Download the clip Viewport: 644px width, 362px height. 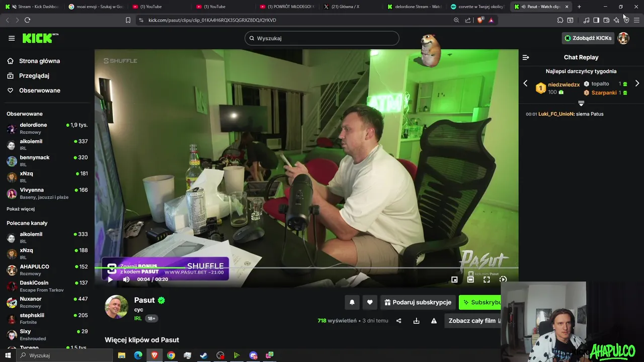(416, 321)
